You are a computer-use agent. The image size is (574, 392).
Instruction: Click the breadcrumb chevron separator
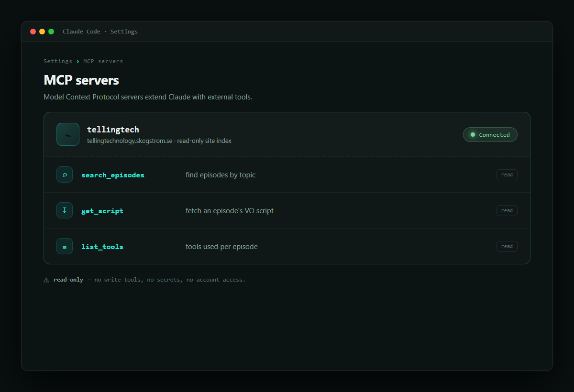(78, 61)
